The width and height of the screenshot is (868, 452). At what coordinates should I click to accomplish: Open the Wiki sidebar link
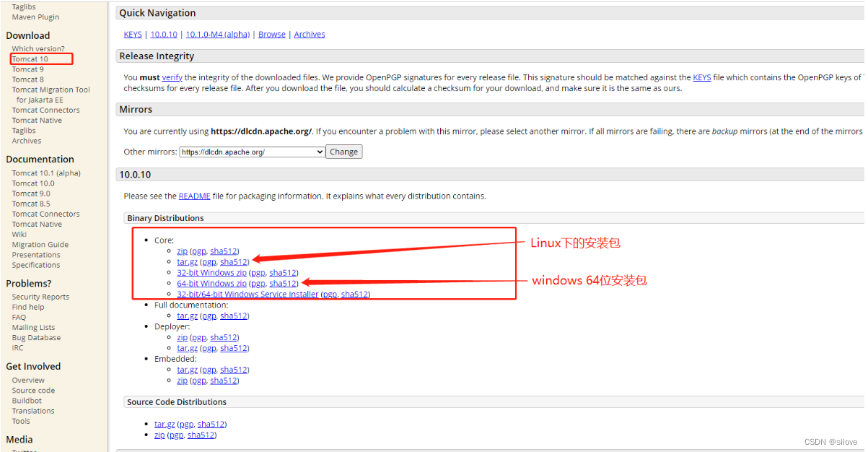(19, 234)
